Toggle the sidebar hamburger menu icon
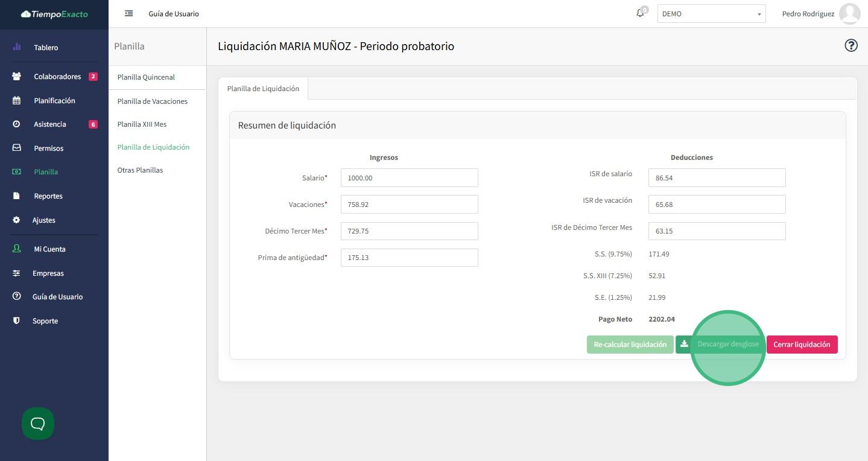 128,13
